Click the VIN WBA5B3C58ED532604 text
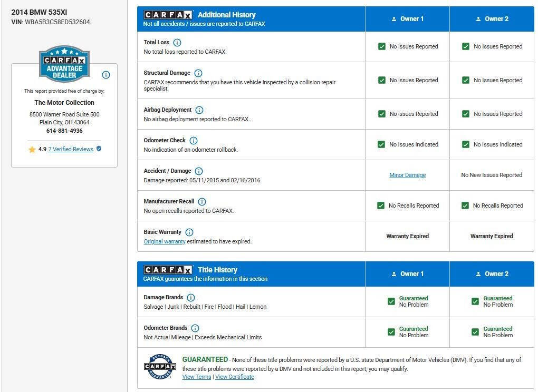 pyautogui.click(x=57, y=22)
